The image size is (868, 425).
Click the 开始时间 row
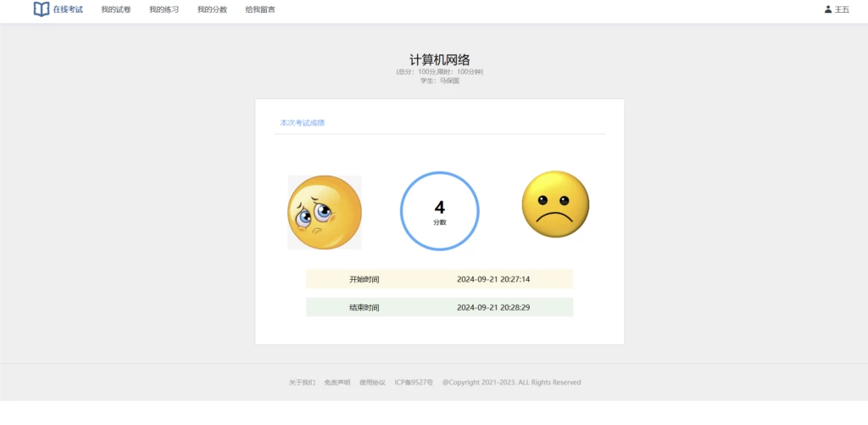439,279
